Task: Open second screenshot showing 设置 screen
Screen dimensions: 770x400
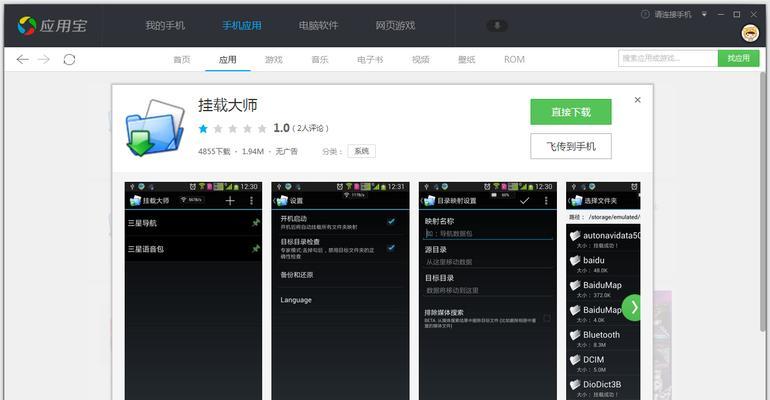Action: click(340, 291)
